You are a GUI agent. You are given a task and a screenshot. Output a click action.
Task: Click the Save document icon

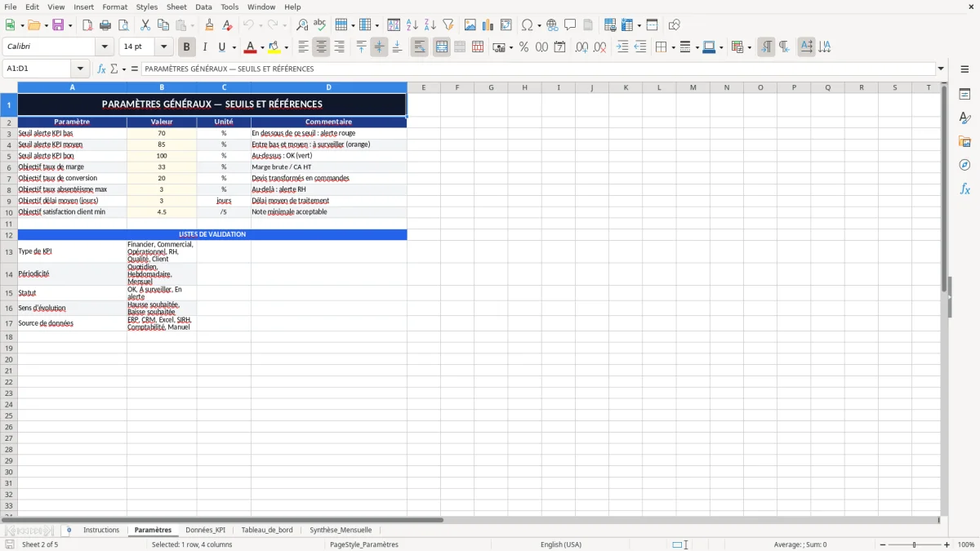[58, 25]
